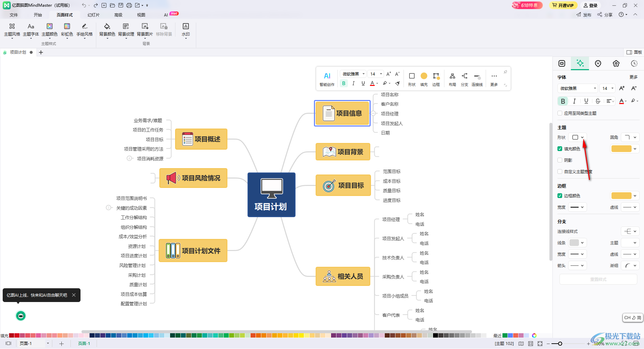
Task: Open 边框 border option in floating toolbar
Action: (x=436, y=79)
